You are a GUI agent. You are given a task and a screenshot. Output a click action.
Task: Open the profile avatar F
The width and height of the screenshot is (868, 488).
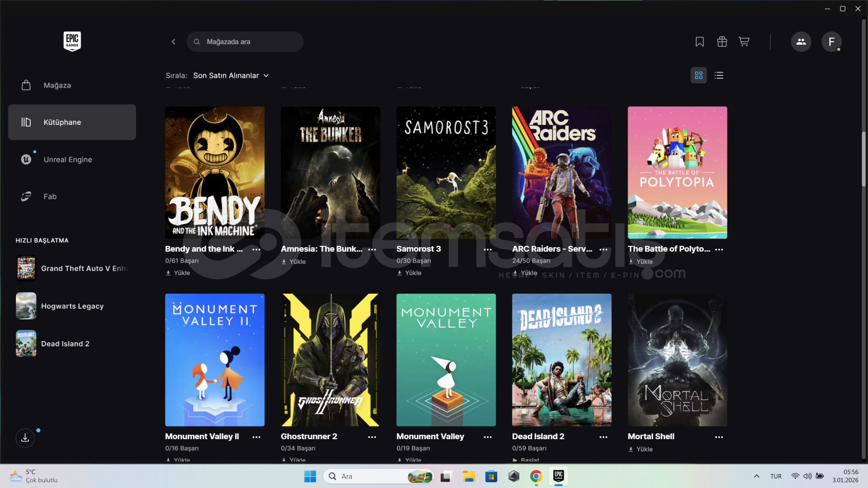(x=831, y=42)
